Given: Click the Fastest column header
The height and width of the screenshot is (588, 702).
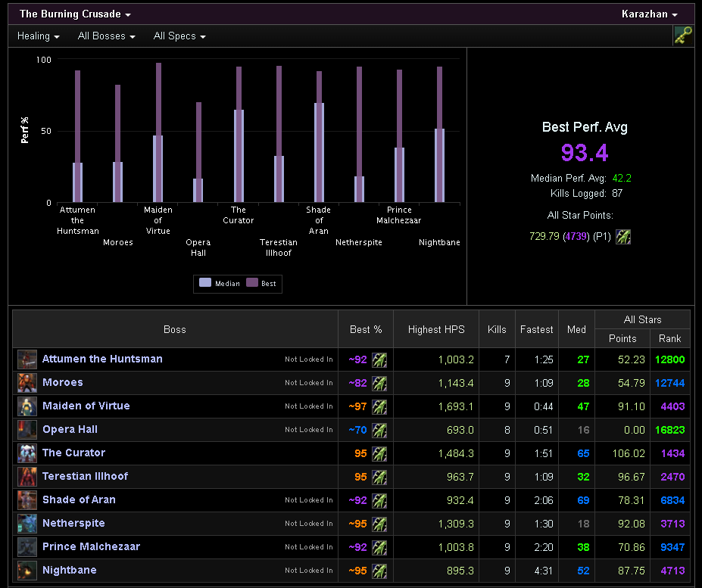Looking at the screenshot, I should coord(536,329).
